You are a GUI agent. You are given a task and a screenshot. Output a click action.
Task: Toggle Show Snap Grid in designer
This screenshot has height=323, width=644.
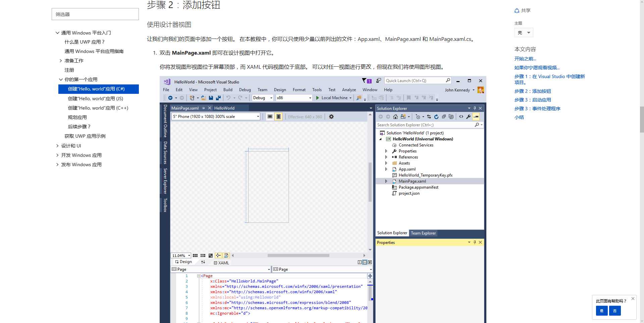tap(195, 255)
